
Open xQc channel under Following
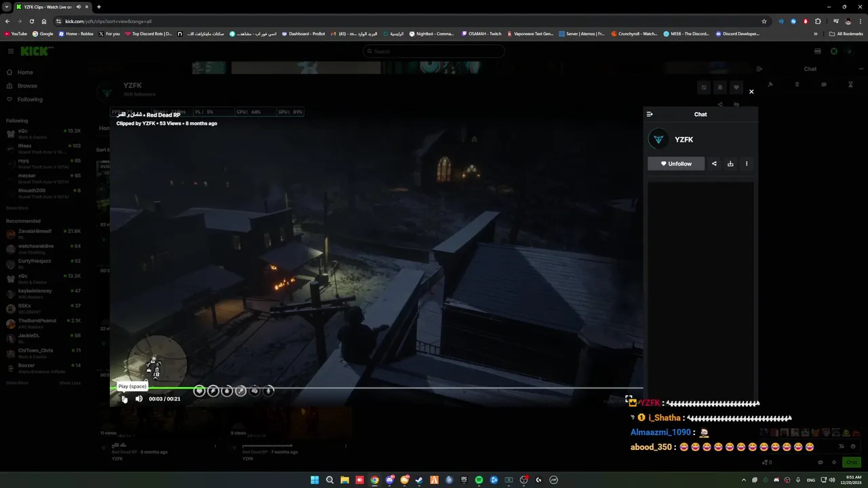click(x=43, y=134)
